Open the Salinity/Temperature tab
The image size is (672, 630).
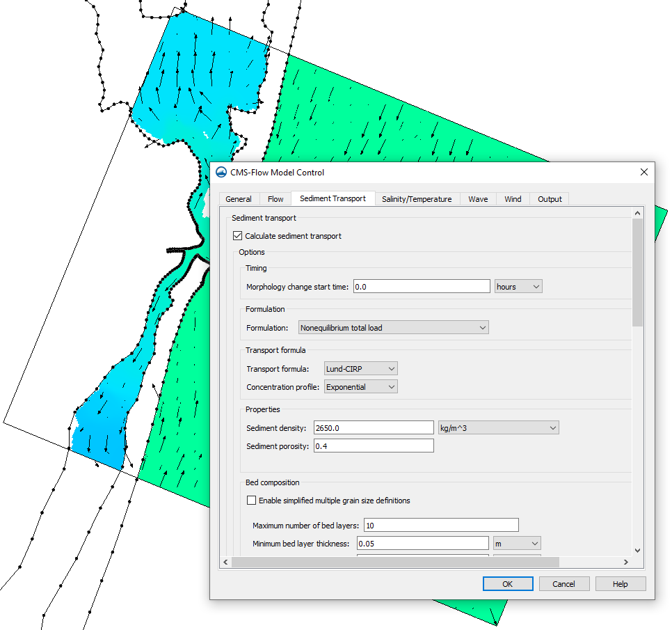point(417,198)
